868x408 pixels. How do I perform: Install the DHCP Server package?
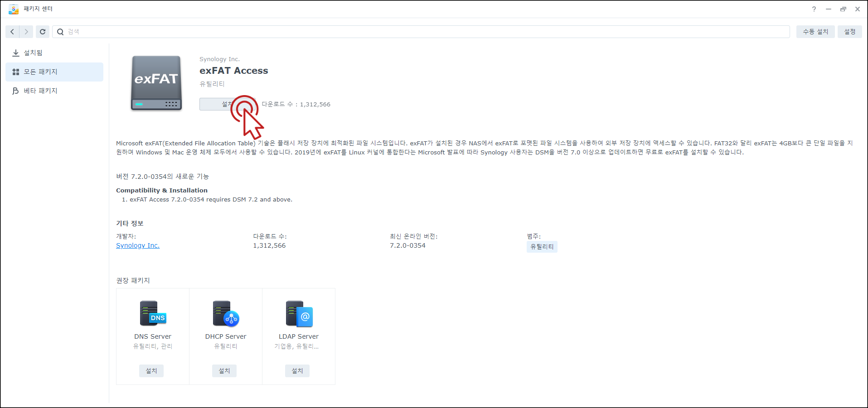point(224,371)
